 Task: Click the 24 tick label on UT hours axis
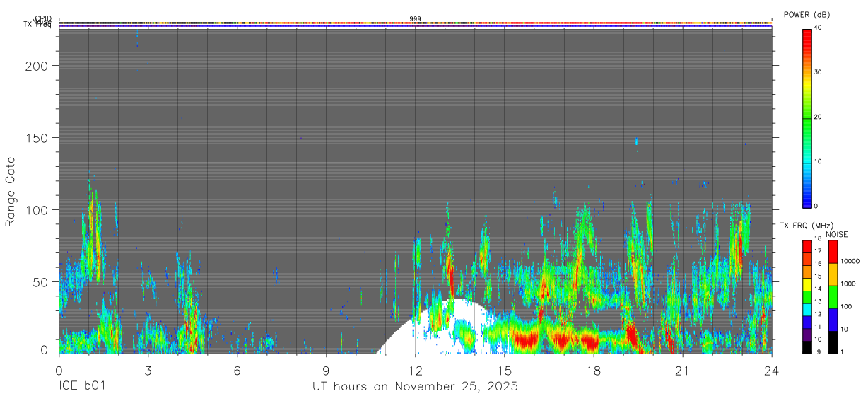pyautogui.click(x=772, y=370)
